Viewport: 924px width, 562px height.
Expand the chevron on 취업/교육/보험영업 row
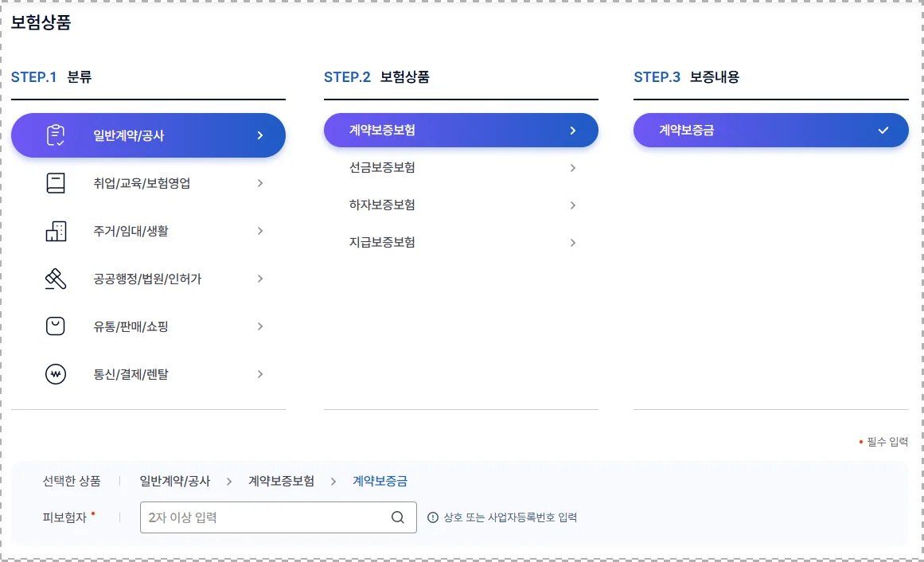(x=260, y=183)
